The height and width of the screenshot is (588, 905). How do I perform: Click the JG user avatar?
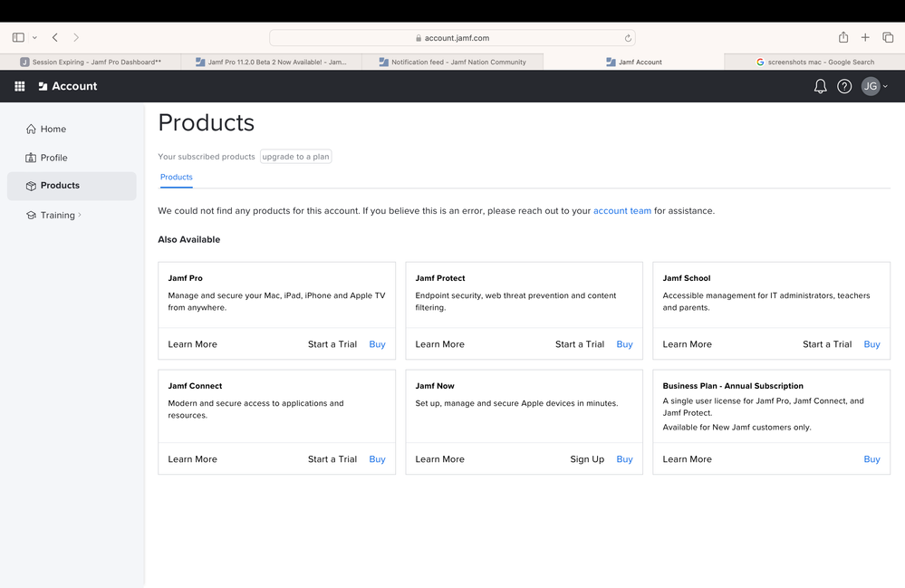(871, 86)
